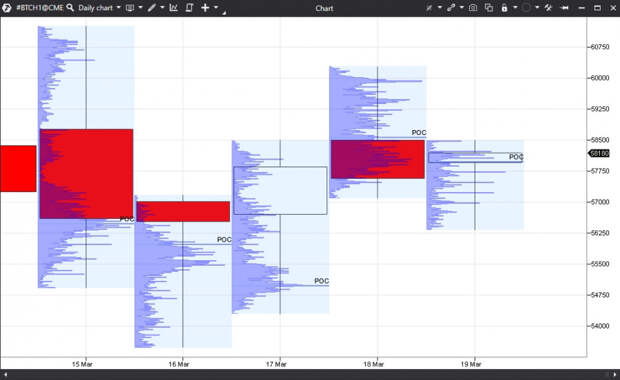
Task: Click the scrollbar right arrow at bottom
Action: click(x=614, y=374)
